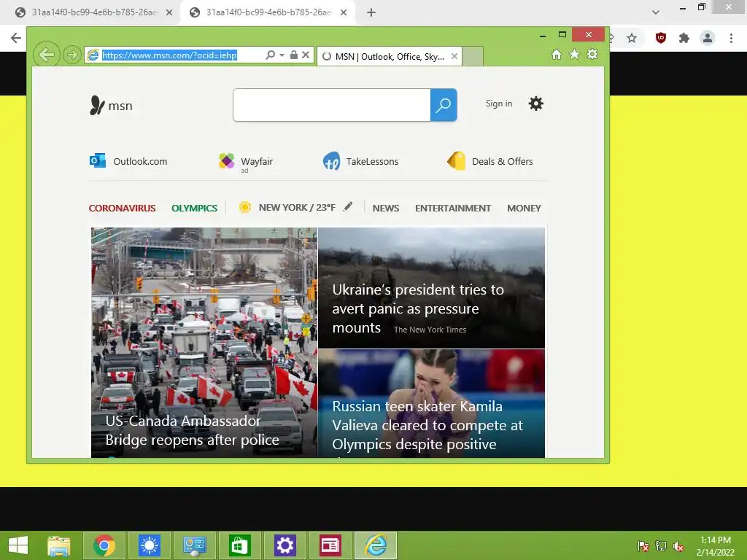This screenshot has width=747, height=560.
Task: Open network status icon in tray
Action: (x=661, y=546)
